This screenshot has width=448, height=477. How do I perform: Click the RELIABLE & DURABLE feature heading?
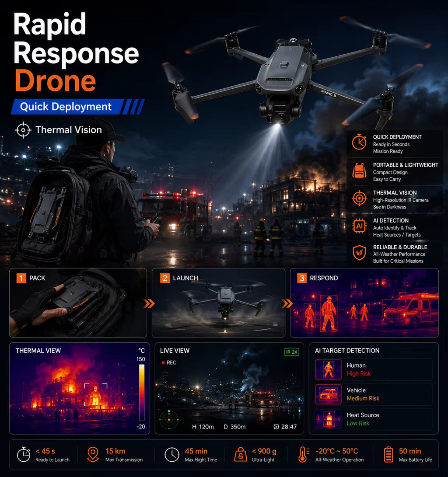tap(400, 247)
